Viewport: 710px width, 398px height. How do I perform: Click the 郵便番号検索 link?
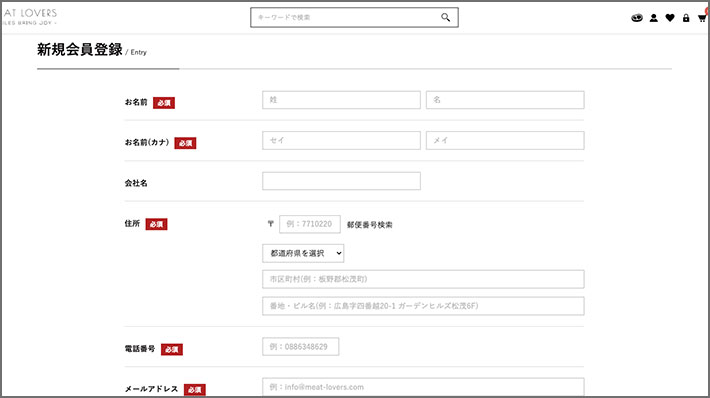369,225
